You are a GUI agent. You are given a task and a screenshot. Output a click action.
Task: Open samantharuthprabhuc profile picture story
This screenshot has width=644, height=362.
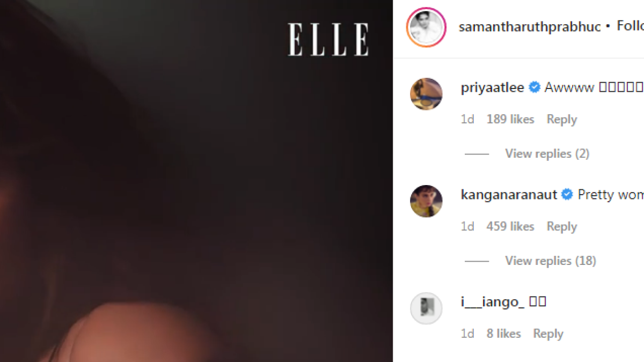[x=426, y=27]
